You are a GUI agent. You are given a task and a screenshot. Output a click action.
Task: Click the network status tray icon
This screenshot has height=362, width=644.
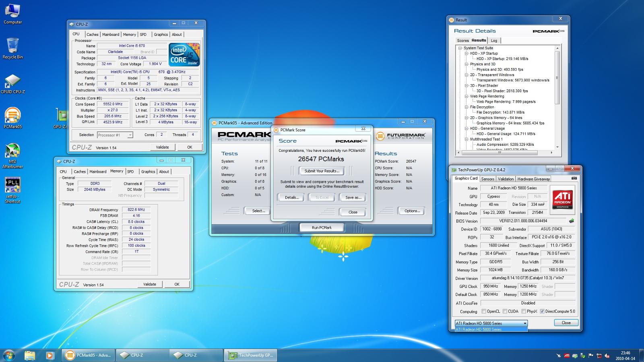[599, 356]
